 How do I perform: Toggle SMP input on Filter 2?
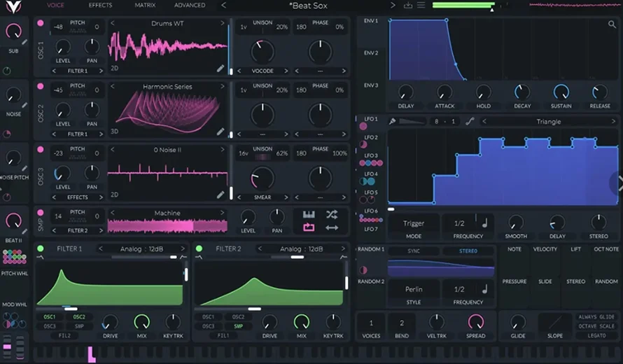click(239, 326)
